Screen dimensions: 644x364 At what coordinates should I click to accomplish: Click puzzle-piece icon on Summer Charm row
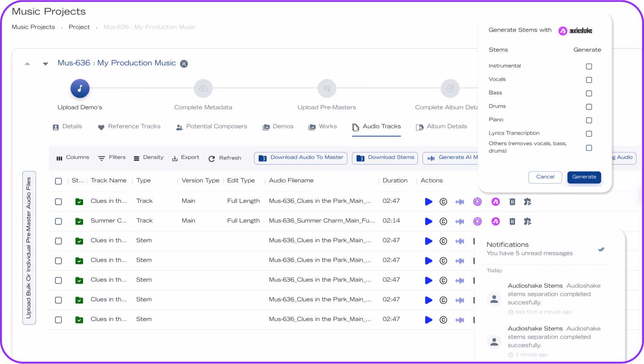click(x=528, y=222)
